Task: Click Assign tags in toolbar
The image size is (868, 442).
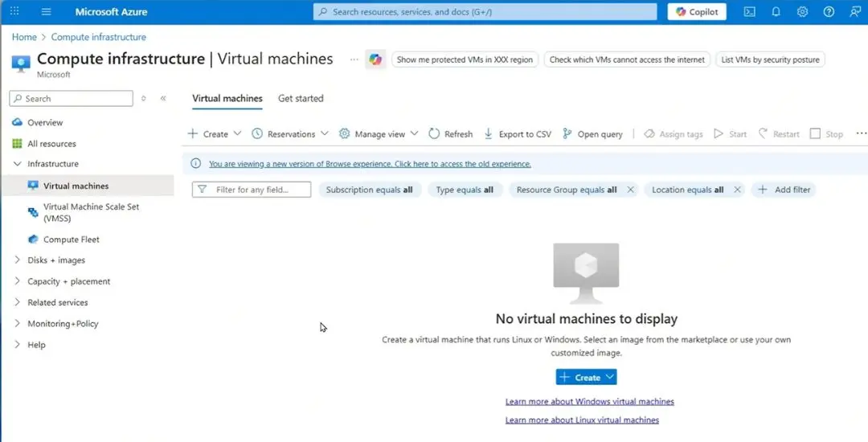Action: 674,134
